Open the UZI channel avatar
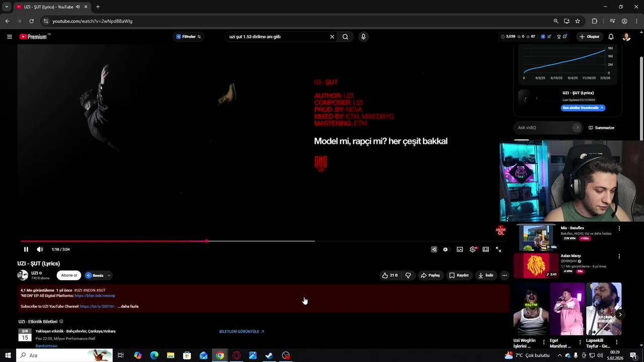The image size is (644, 362). coord(23,275)
